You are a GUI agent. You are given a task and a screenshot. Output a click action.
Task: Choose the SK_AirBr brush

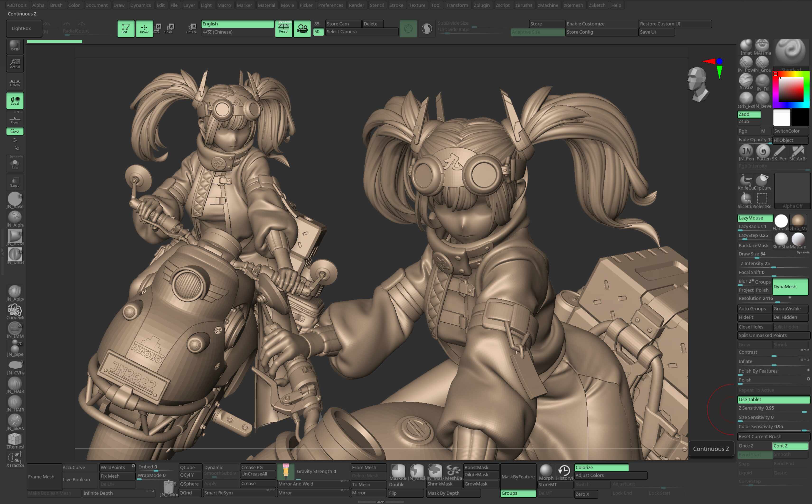click(798, 153)
